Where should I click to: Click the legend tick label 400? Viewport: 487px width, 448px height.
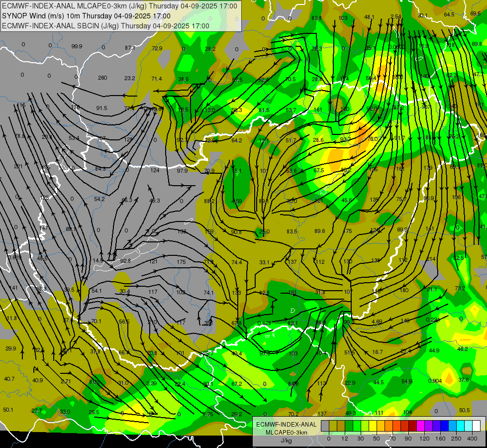pyautogui.click(x=472, y=439)
